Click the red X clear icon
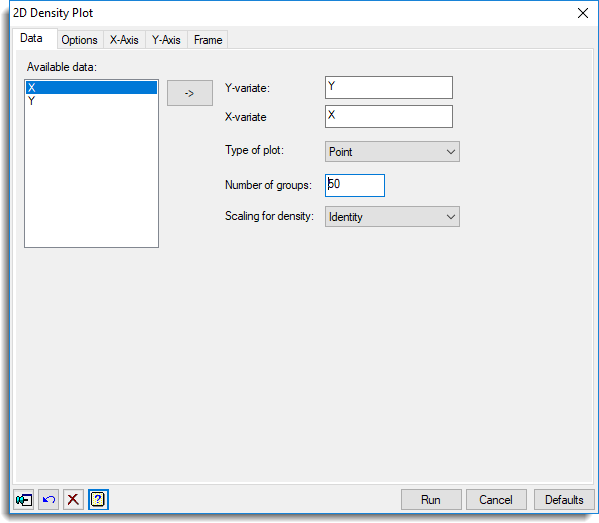 tap(73, 499)
